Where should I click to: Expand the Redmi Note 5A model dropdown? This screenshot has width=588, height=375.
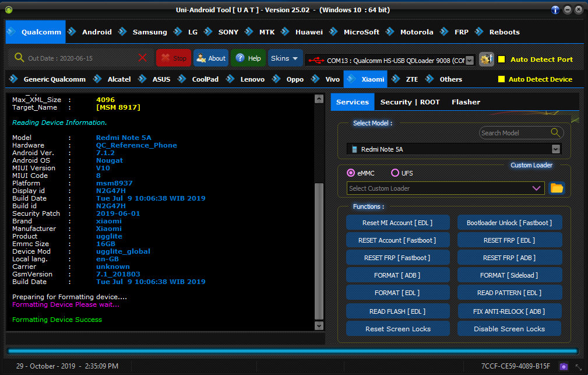coord(556,149)
